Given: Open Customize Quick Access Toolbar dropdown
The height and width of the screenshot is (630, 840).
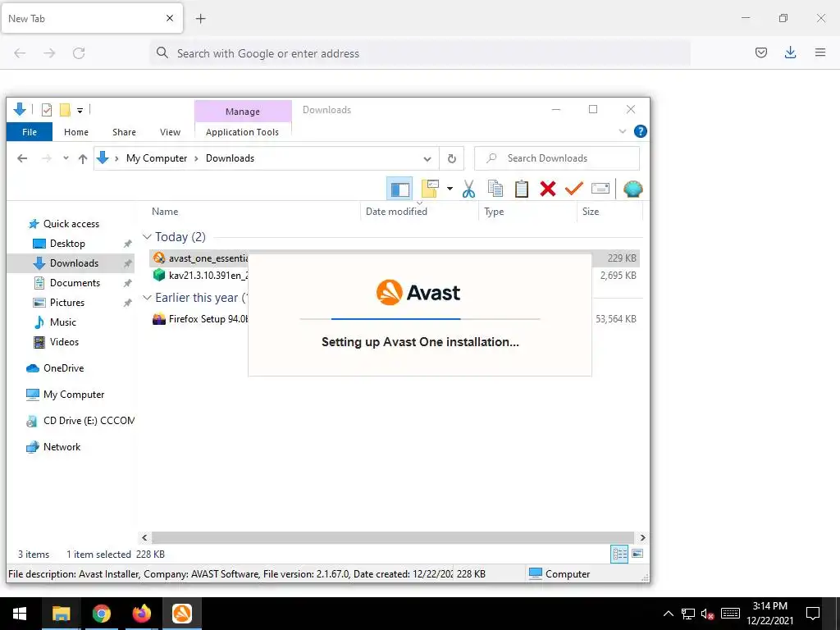Looking at the screenshot, I should coord(80,111).
